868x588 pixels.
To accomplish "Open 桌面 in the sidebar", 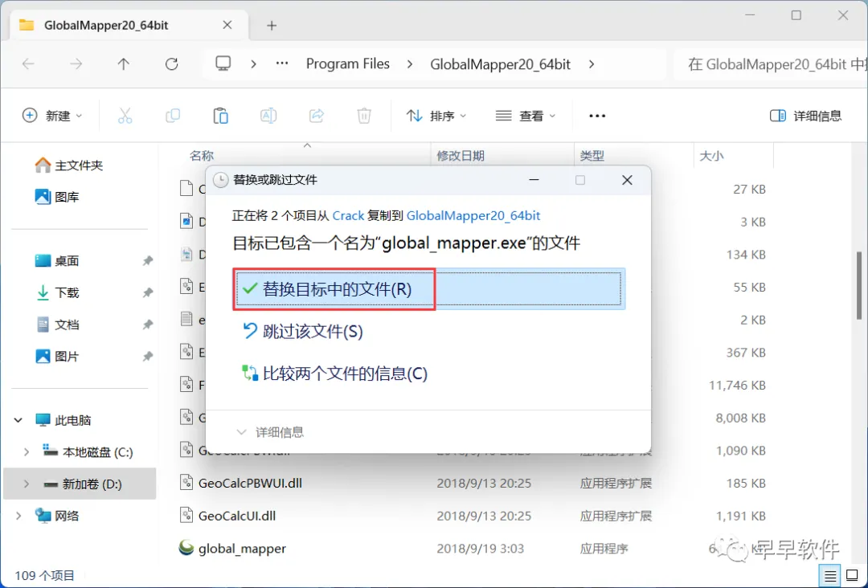I will coord(57,260).
